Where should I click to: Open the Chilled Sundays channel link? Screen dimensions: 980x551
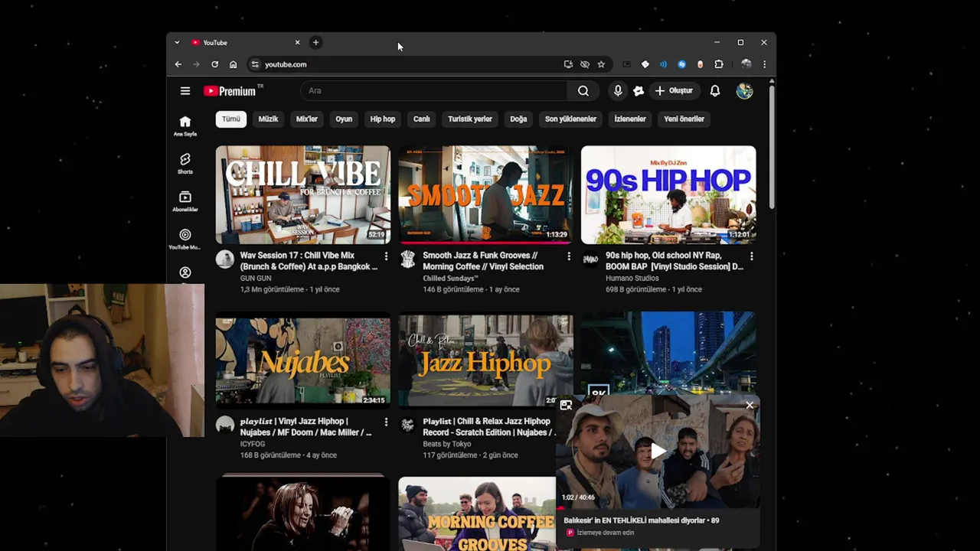pyautogui.click(x=450, y=279)
